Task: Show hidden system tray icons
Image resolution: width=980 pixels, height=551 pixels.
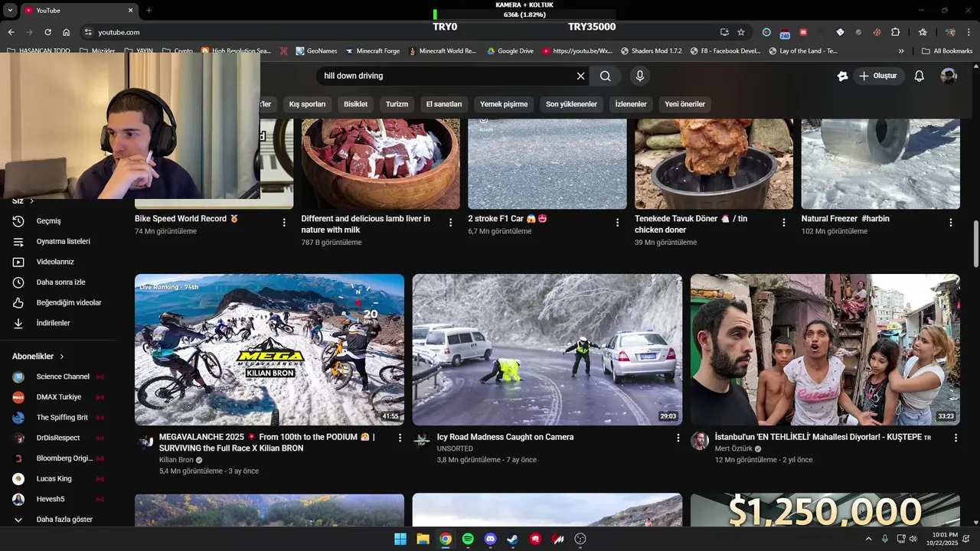Action: click(x=868, y=539)
